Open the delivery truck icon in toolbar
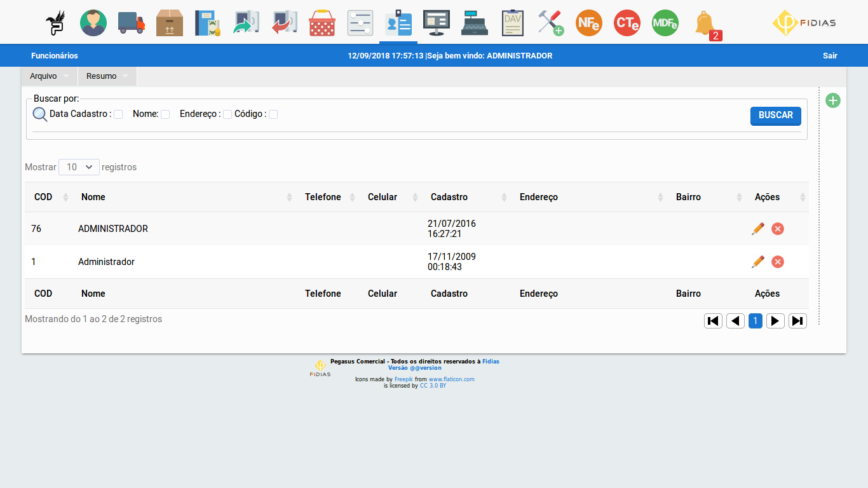 pyautogui.click(x=132, y=23)
